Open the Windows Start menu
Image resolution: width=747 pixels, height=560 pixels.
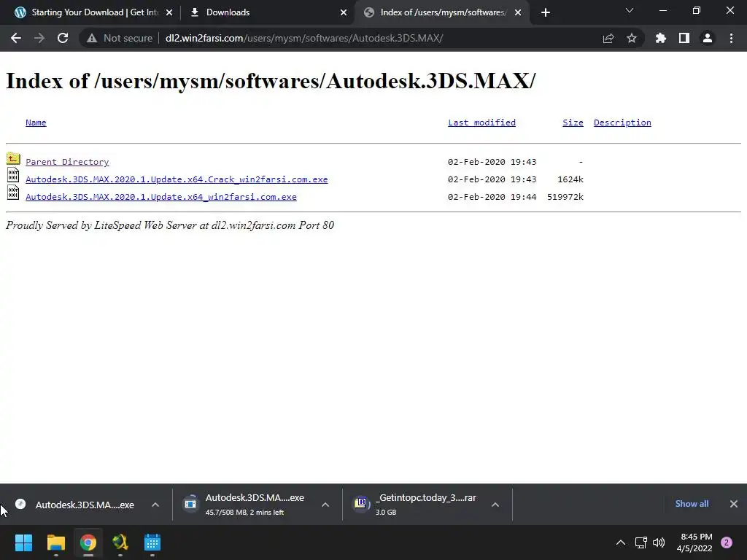[23, 542]
